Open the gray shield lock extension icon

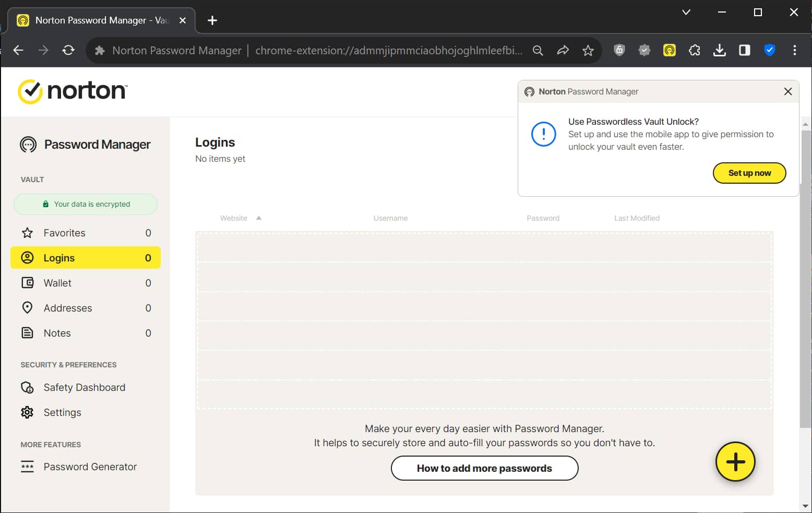[619, 50]
